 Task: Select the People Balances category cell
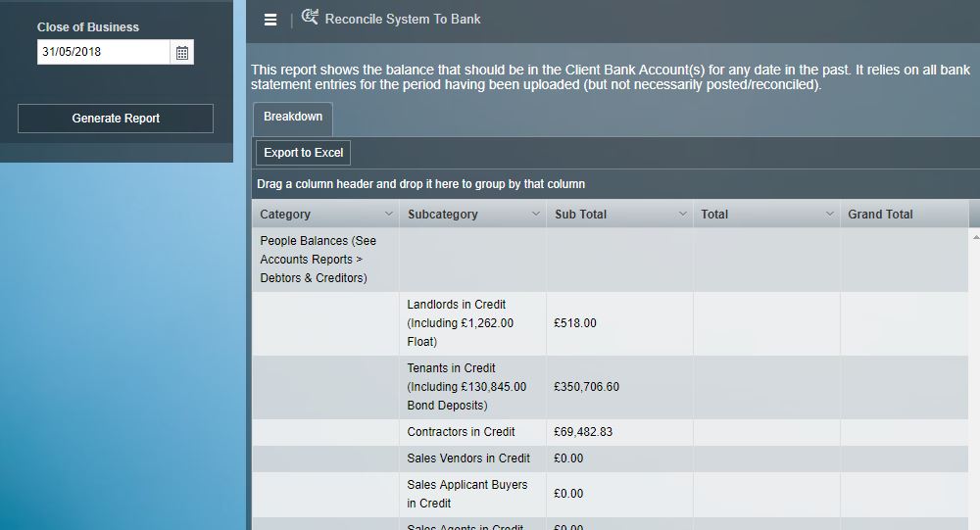[x=318, y=260]
